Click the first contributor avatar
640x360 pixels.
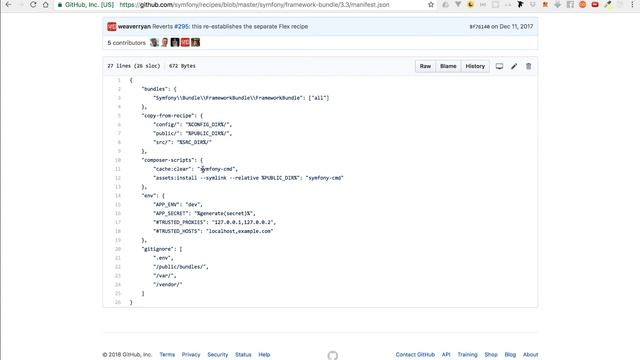[x=154, y=42]
